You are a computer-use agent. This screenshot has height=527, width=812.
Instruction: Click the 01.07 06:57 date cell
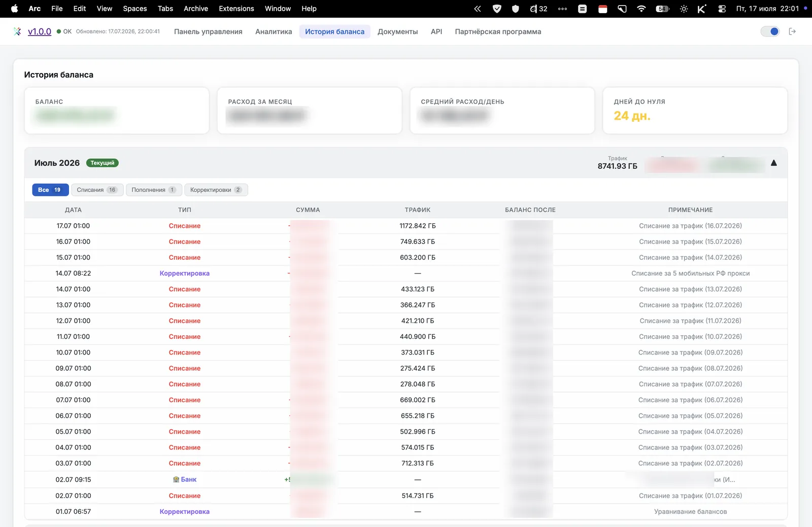coord(73,512)
